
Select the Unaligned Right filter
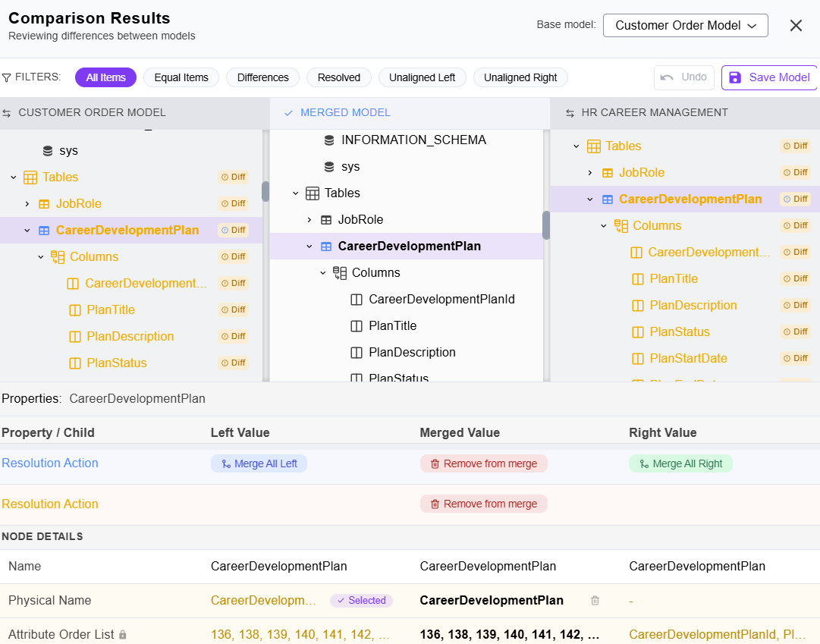520,77
